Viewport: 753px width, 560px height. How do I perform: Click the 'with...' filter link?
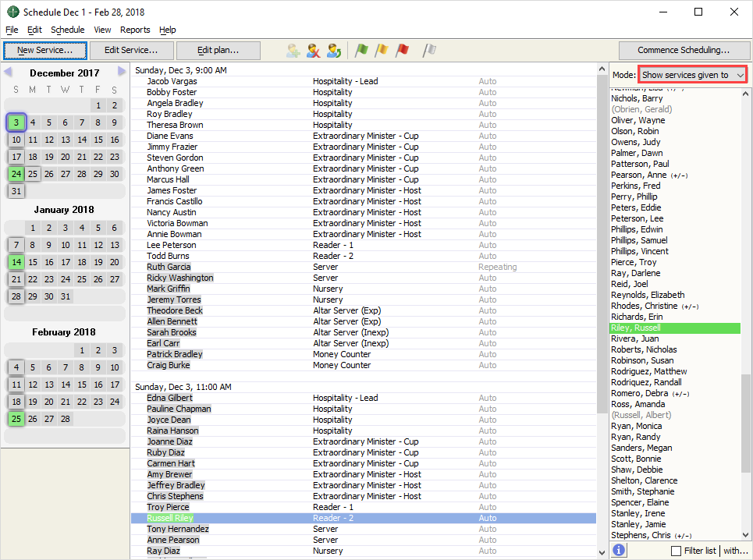[735, 551]
